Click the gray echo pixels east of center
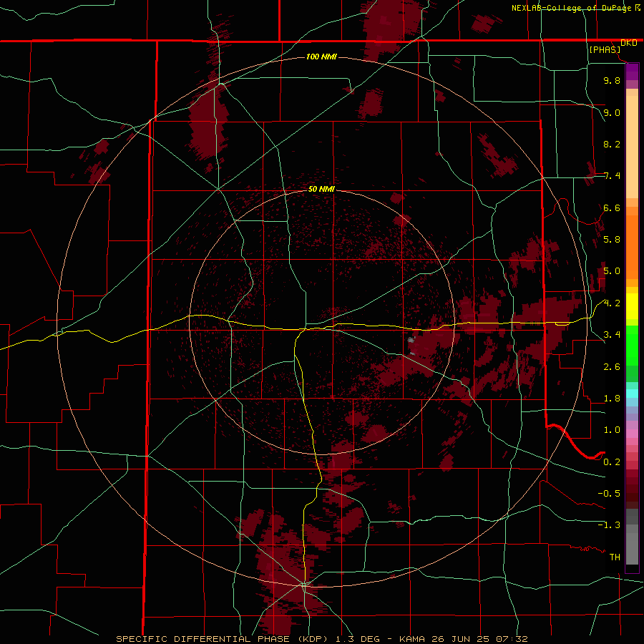The height and width of the screenshot is (644, 644). [411, 340]
